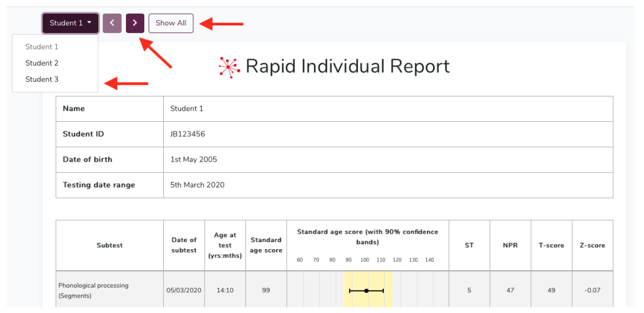Click the Standard age score column header
The height and width of the screenshot is (313, 644).
coord(266,245)
